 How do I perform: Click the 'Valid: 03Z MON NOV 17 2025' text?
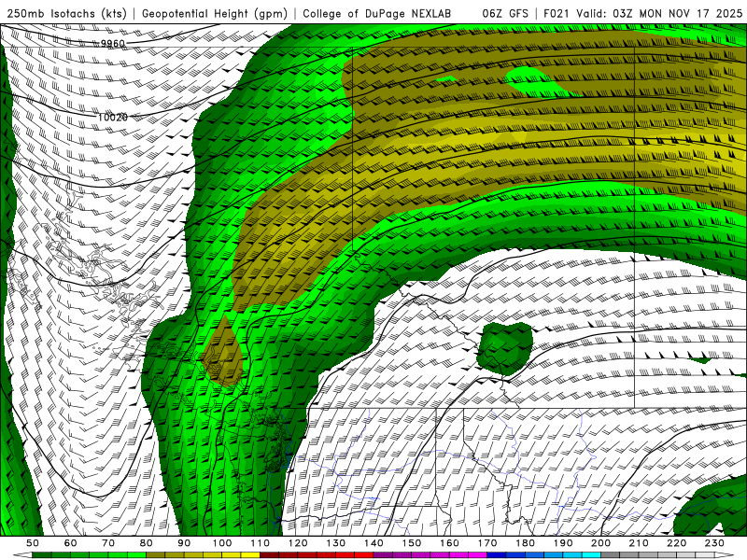[662, 13]
